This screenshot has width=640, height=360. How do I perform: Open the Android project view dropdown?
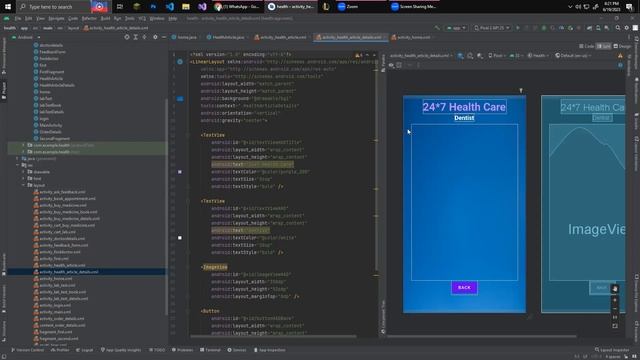27,37
